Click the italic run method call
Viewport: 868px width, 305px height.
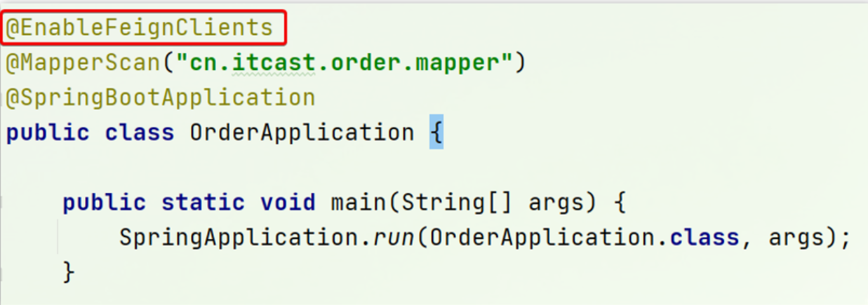[386, 239]
